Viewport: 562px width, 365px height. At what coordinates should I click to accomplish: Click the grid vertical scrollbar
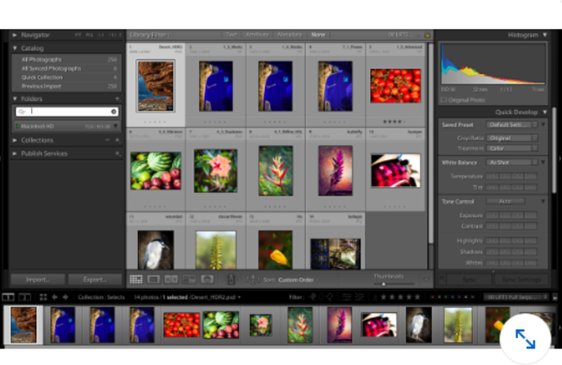[431, 143]
